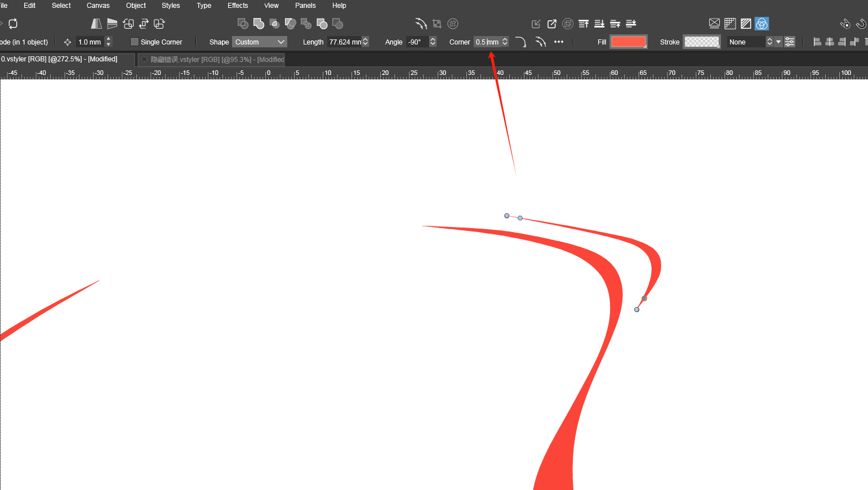Click the Stroke transparent swatch
This screenshot has height=490, width=868.
click(701, 42)
